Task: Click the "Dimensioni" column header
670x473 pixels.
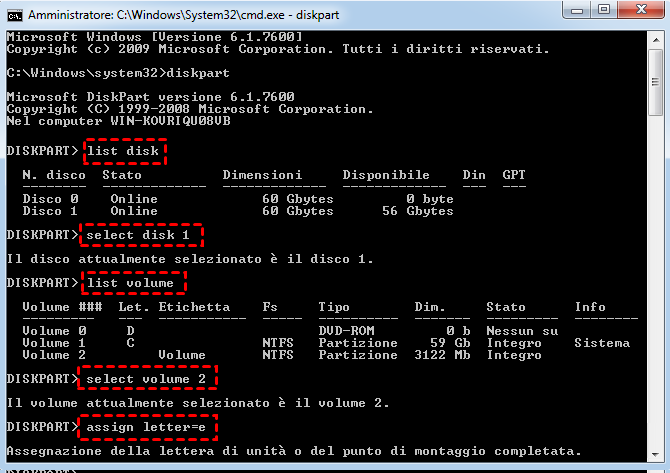Action: coord(262,175)
